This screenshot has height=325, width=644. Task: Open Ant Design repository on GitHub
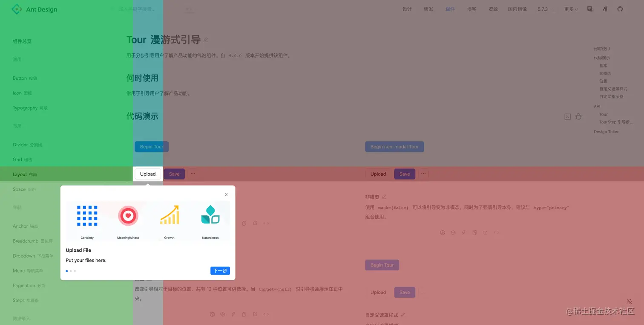pos(620,9)
